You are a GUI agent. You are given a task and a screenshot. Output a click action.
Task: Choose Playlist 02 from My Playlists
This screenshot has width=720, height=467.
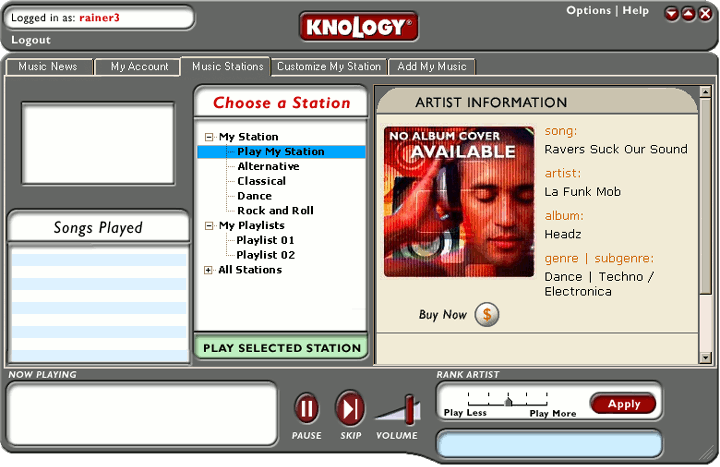(x=265, y=255)
